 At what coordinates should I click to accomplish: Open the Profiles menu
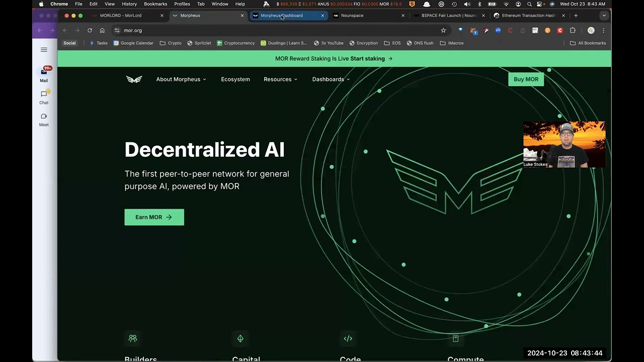point(182,4)
